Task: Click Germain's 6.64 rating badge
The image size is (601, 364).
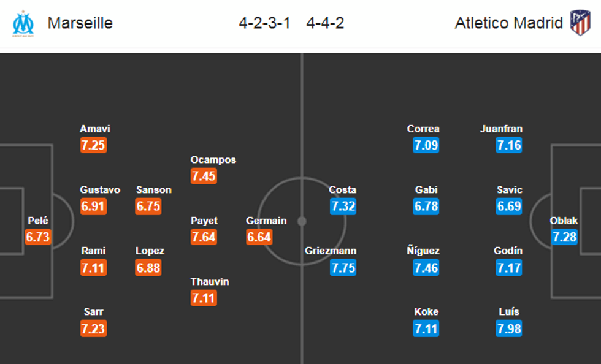Action: pyautogui.click(x=259, y=237)
